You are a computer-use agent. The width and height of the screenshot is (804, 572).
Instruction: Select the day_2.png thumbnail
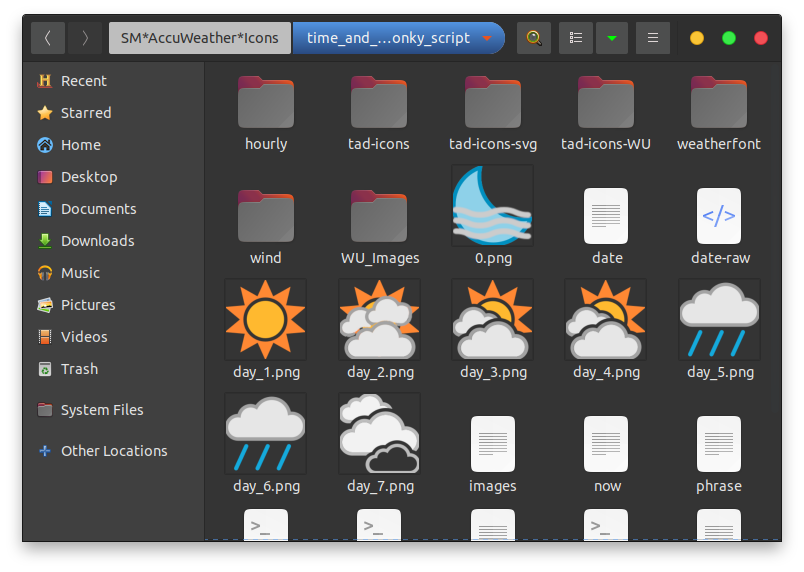click(x=379, y=319)
